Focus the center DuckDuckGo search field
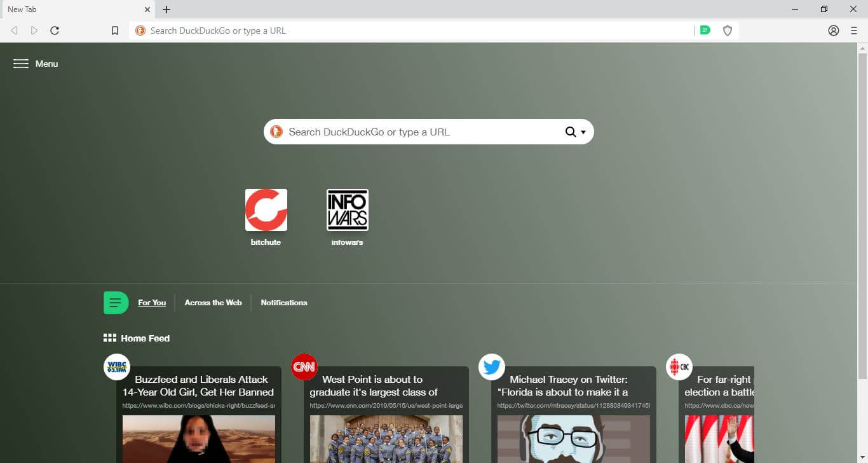The height and width of the screenshot is (463, 868). point(429,132)
